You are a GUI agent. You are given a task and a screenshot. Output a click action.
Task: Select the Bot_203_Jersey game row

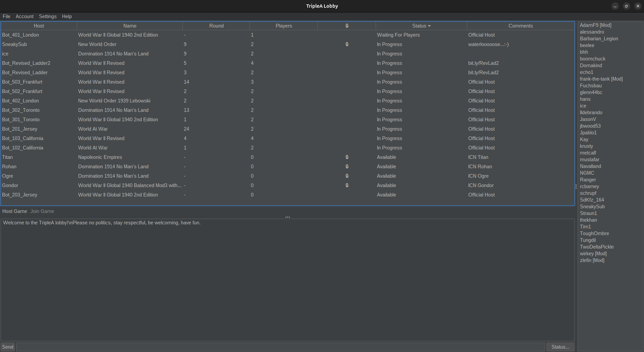(287, 195)
